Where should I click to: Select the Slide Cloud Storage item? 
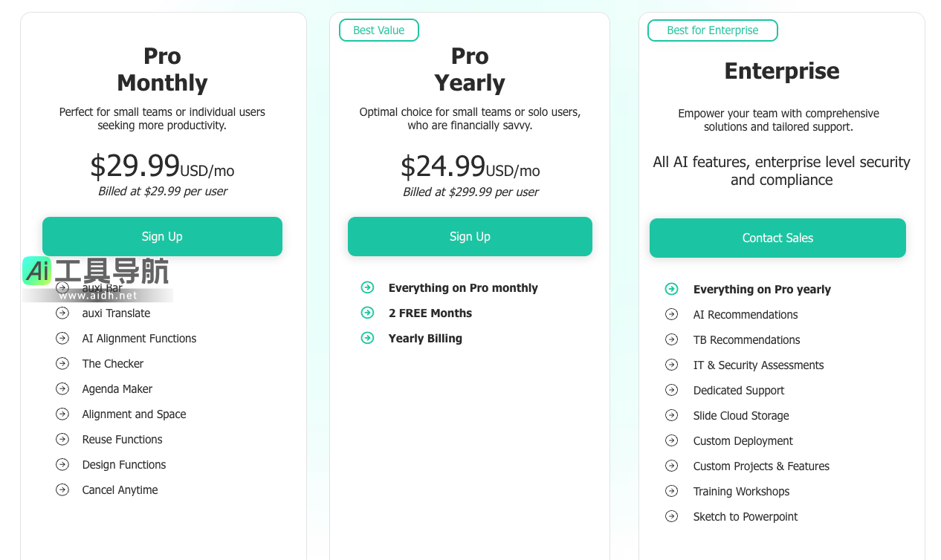pos(740,416)
